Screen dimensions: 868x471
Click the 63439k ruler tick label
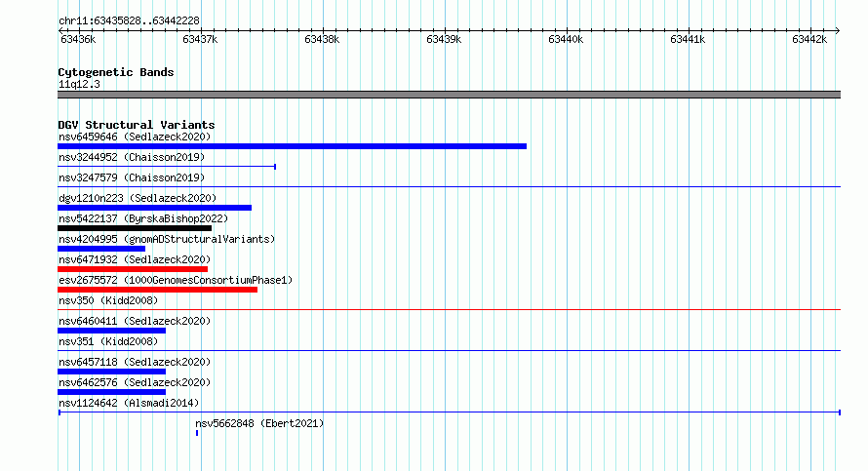pyautogui.click(x=444, y=39)
